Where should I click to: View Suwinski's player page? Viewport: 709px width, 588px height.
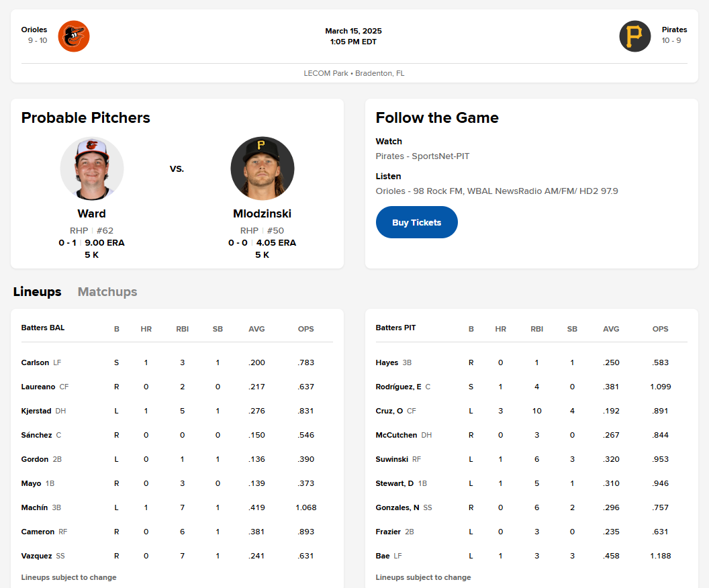[391, 459]
